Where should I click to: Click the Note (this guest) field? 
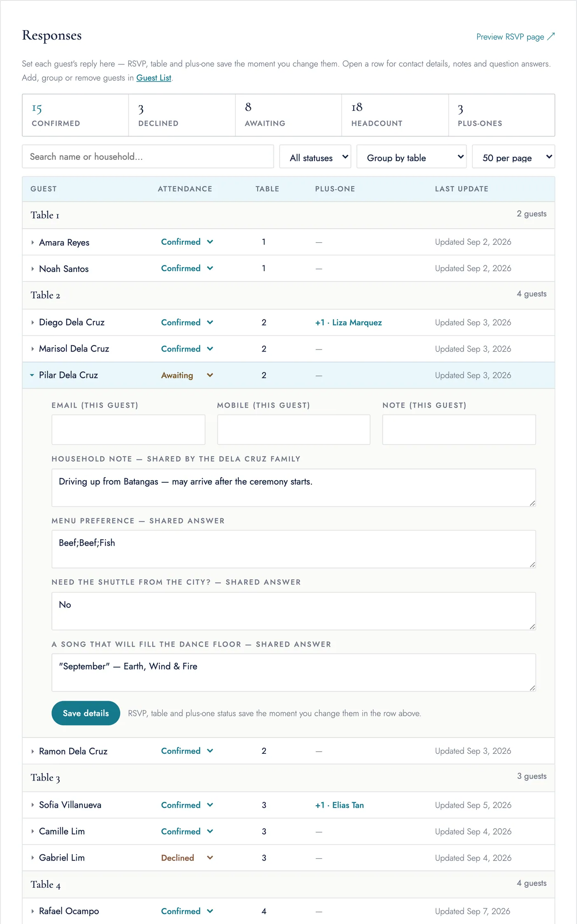point(459,429)
